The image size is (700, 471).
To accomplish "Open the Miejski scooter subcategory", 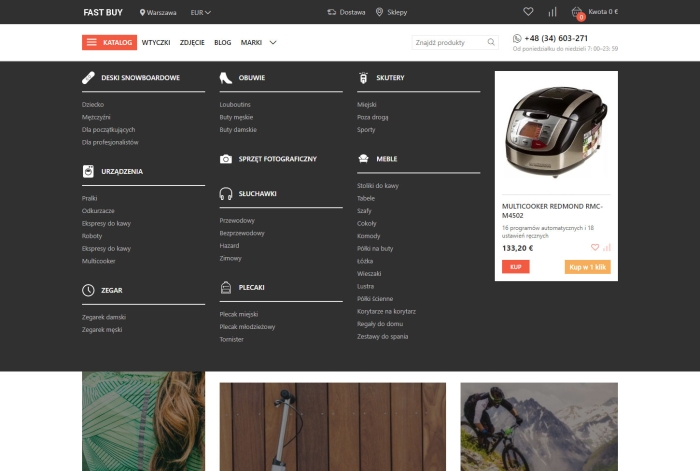I will [x=367, y=104].
